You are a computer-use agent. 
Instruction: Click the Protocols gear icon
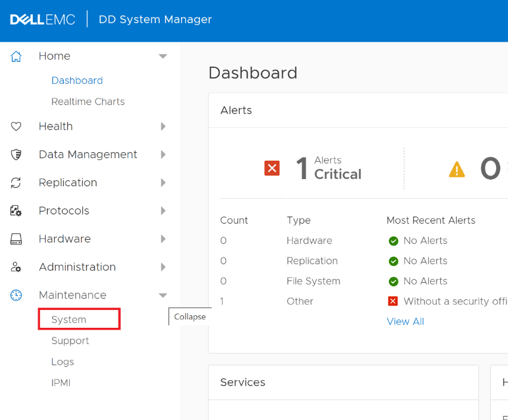coord(15,210)
